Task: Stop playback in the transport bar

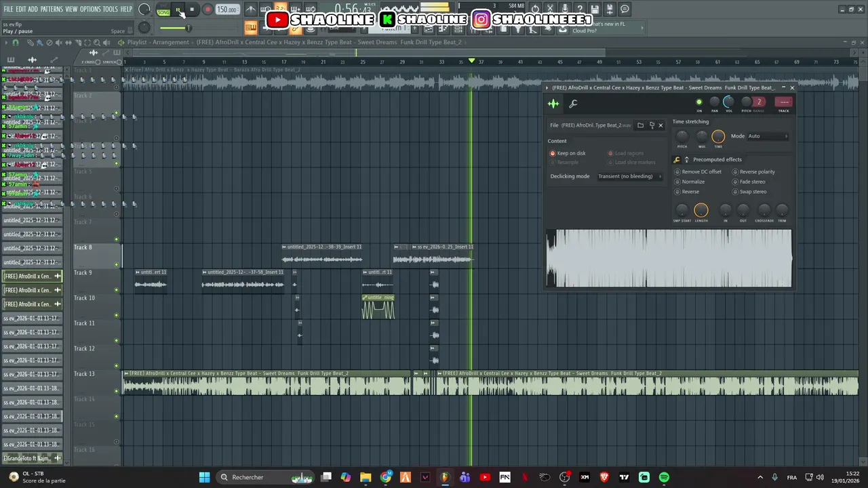Action: pyautogui.click(x=192, y=9)
